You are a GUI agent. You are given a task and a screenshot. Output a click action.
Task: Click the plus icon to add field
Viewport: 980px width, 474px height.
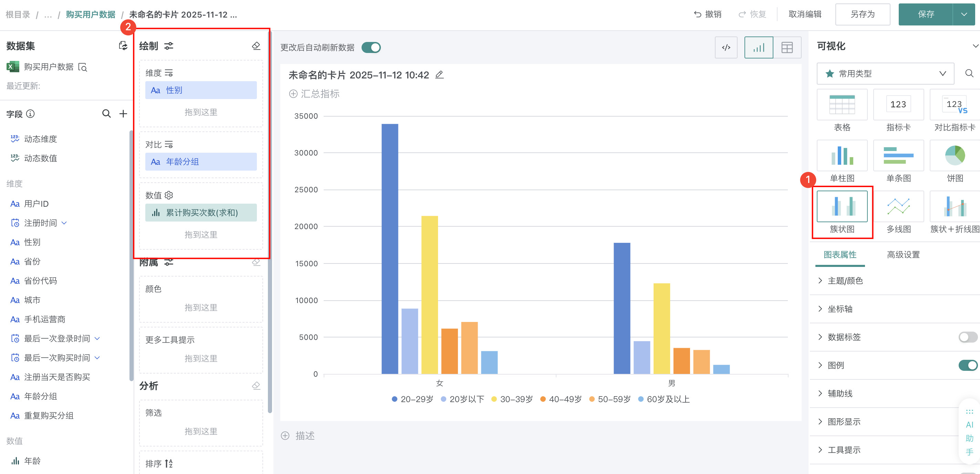[123, 114]
